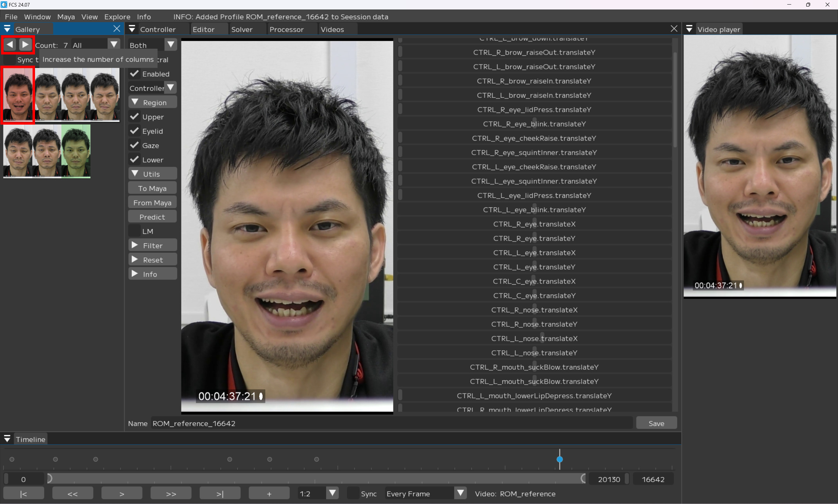The image size is (838, 504).
Task: Click the plus add keyframe button
Action: 269,494
